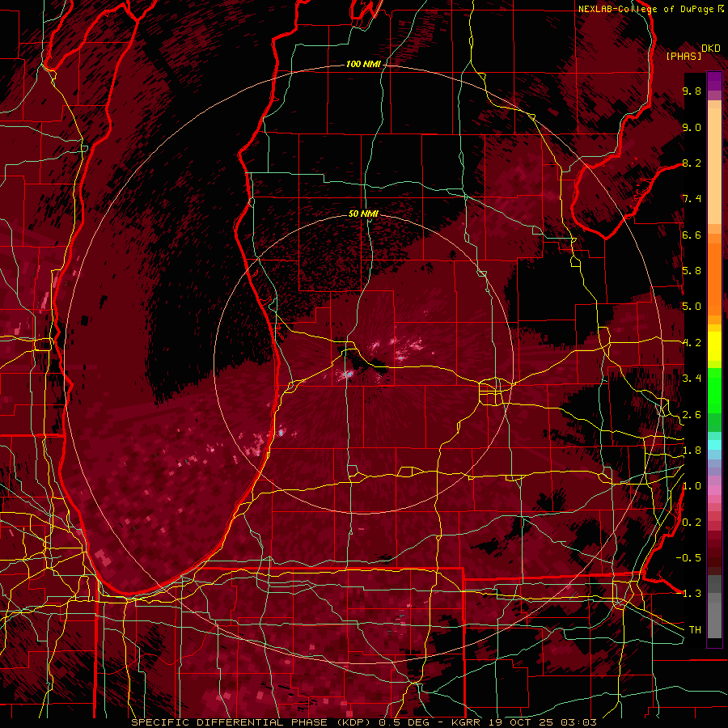Pick the bright orange color bar segment

714,278
